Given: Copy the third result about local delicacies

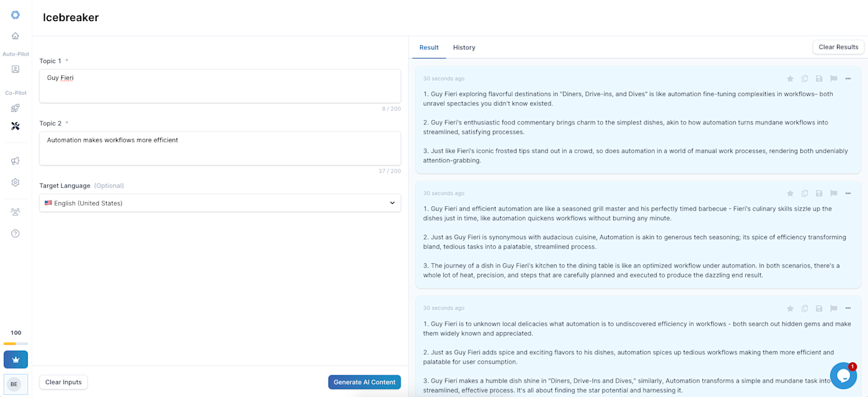Looking at the screenshot, I should point(805,308).
